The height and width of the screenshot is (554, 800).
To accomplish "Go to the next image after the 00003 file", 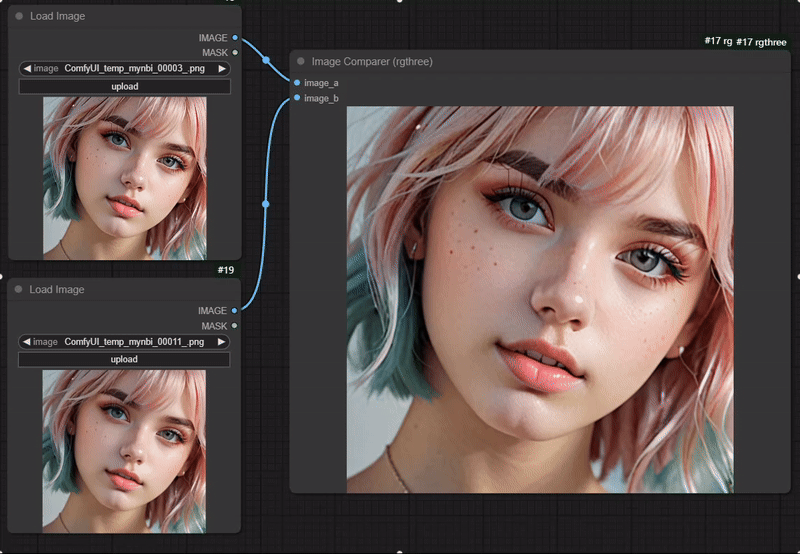I will (x=222, y=68).
